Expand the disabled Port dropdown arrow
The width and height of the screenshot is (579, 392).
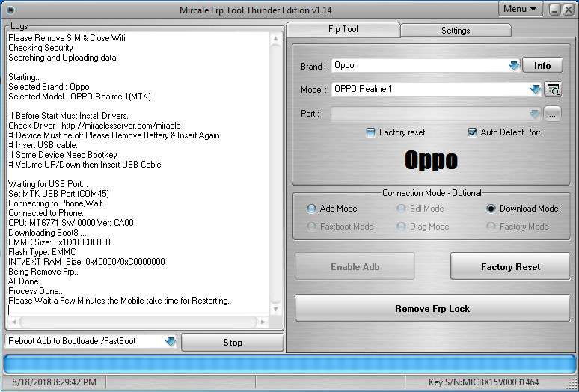pos(535,114)
